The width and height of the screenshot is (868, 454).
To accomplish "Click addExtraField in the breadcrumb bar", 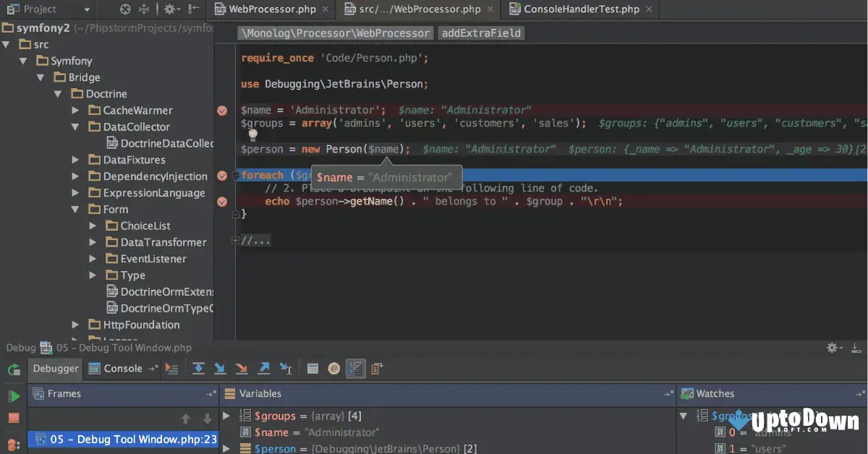I will tap(480, 33).
